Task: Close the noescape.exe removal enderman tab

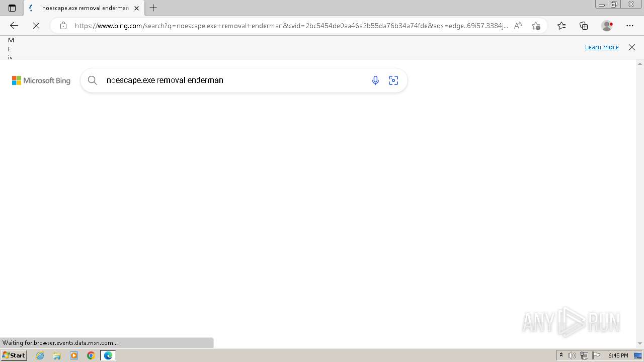Action: coord(136,8)
